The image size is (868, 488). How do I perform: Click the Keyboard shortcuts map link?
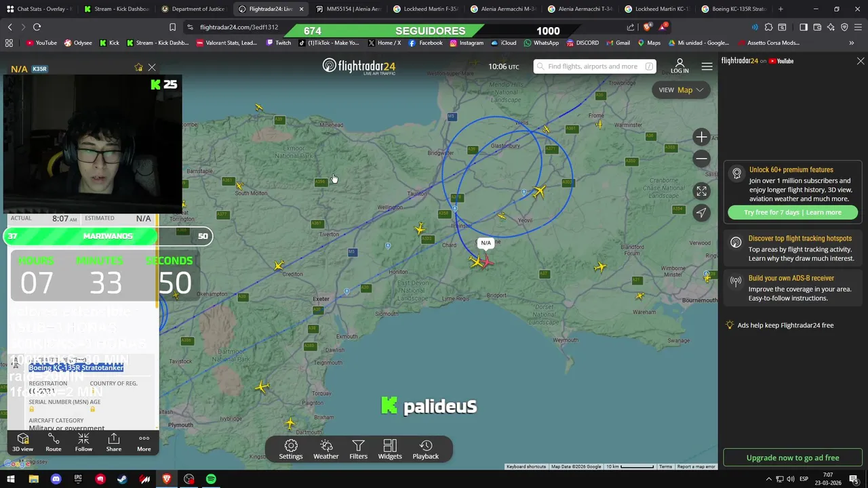click(526, 466)
